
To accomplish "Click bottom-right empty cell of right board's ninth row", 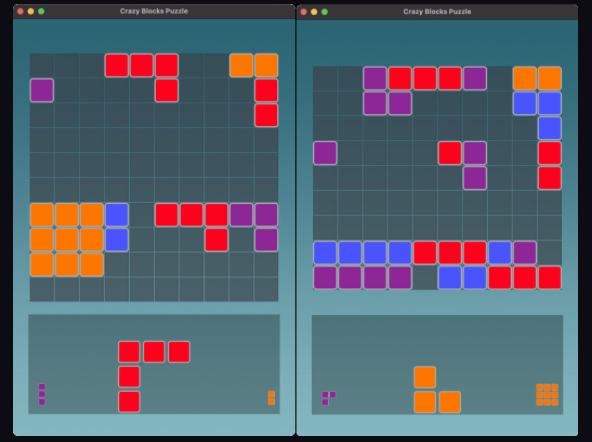I will (x=550, y=253).
